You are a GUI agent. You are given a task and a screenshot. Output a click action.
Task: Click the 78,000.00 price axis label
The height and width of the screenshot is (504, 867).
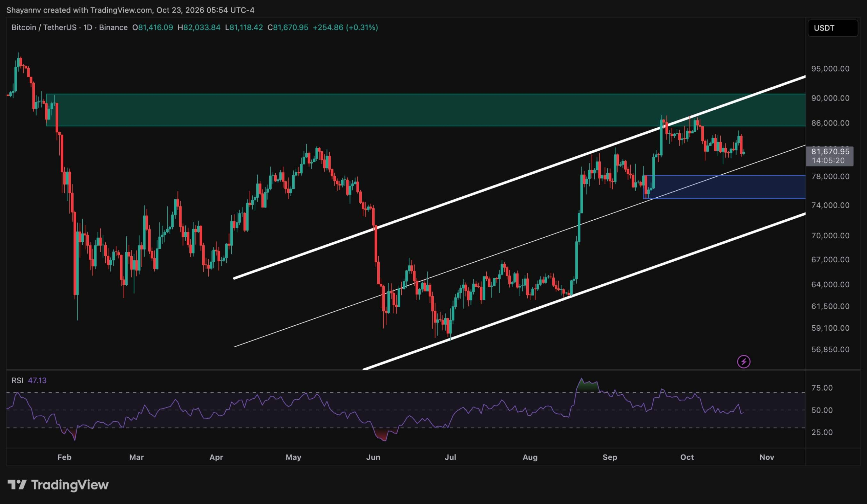click(830, 176)
